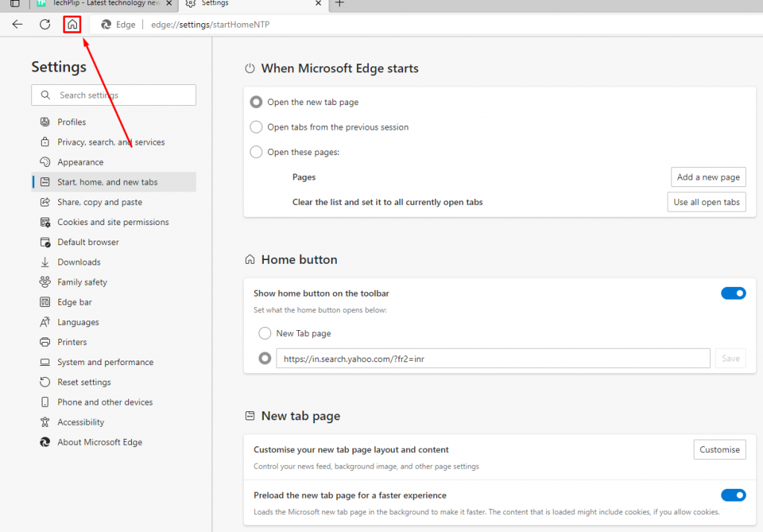
Task: Close the TechPlip tab
Action: (169, 3)
